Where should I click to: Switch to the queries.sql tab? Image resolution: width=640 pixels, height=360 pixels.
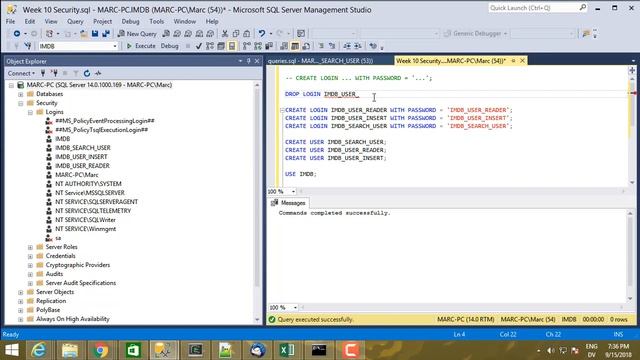[320, 61]
